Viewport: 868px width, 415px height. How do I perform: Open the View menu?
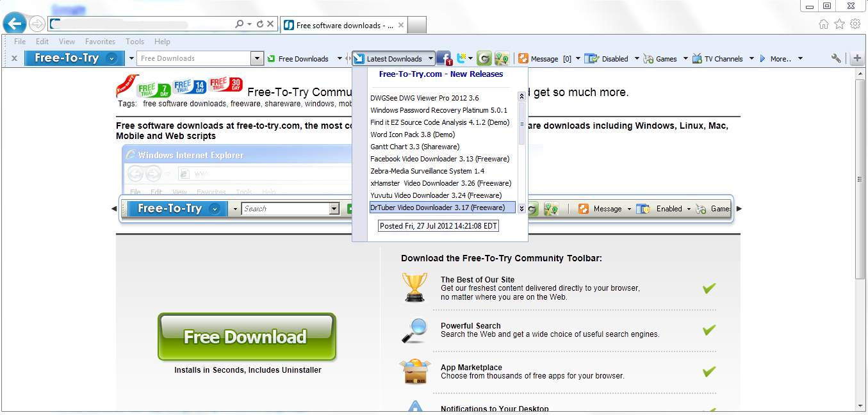(x=67, y=42)
